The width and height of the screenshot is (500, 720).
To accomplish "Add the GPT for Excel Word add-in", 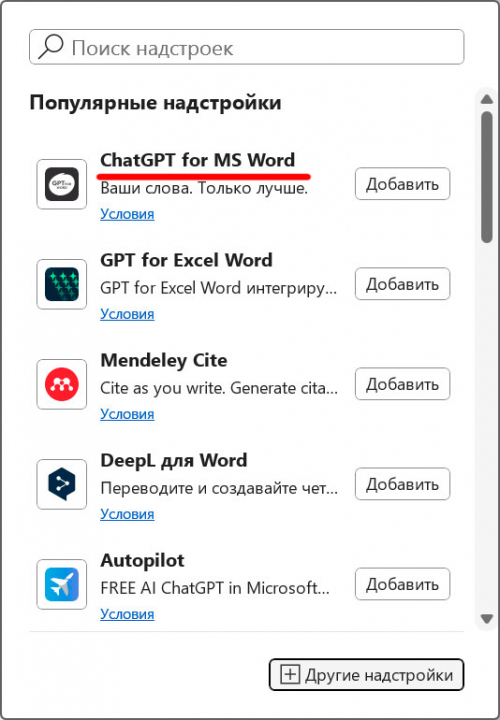I will tap(402, 284).
